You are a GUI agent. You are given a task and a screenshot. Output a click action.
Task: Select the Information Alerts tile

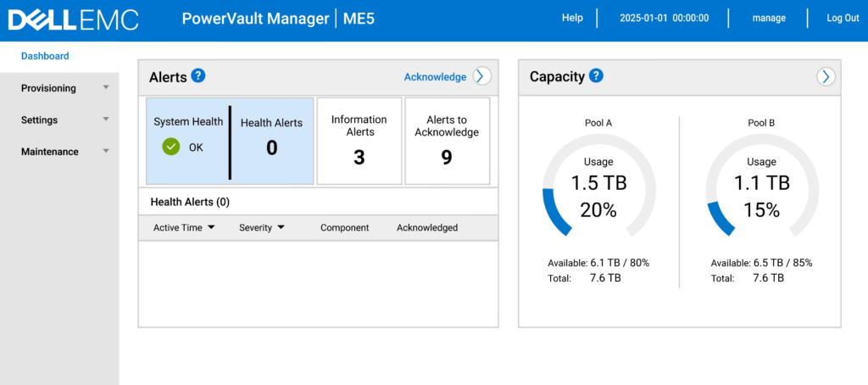coord(359,141)
